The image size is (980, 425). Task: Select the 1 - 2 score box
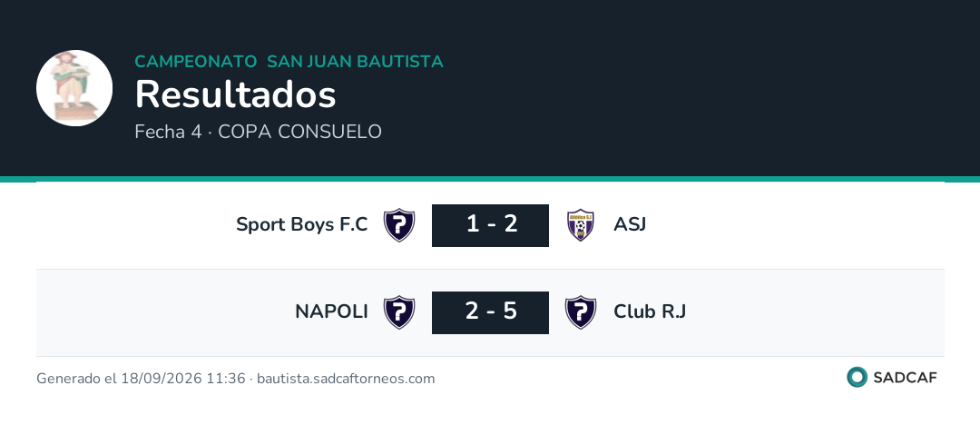tap(491, 225)
